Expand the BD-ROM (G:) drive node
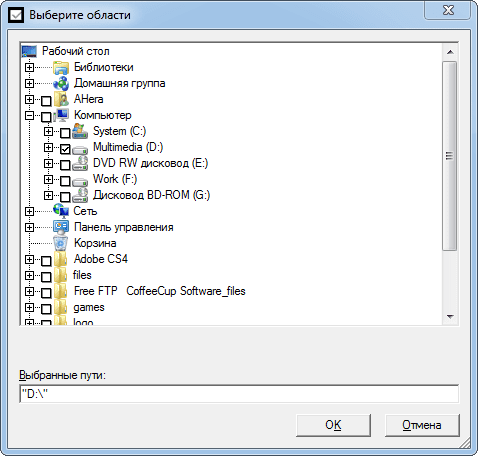 pyautogui.click(x=48, y=195)
